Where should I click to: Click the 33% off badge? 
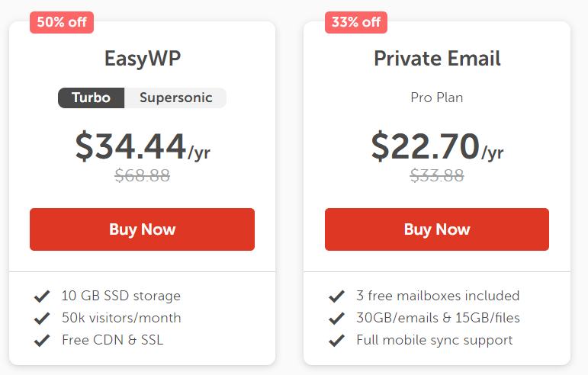point(356,22)
